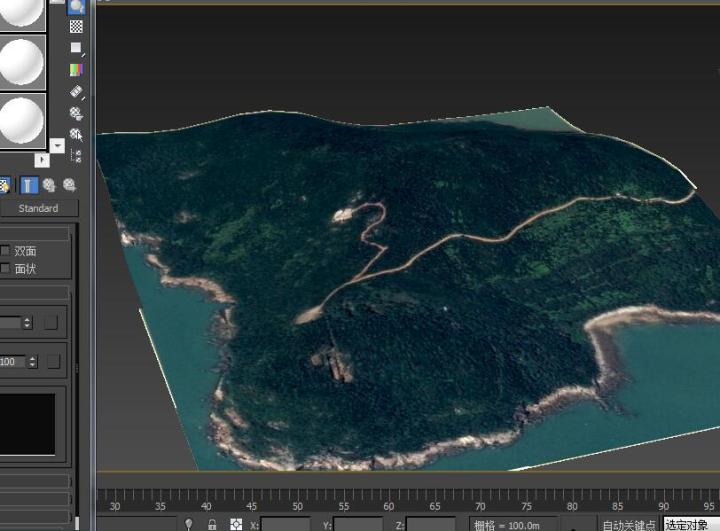Click the map button next to the 100 spinner
720x531 pixels.
point(53,362)
